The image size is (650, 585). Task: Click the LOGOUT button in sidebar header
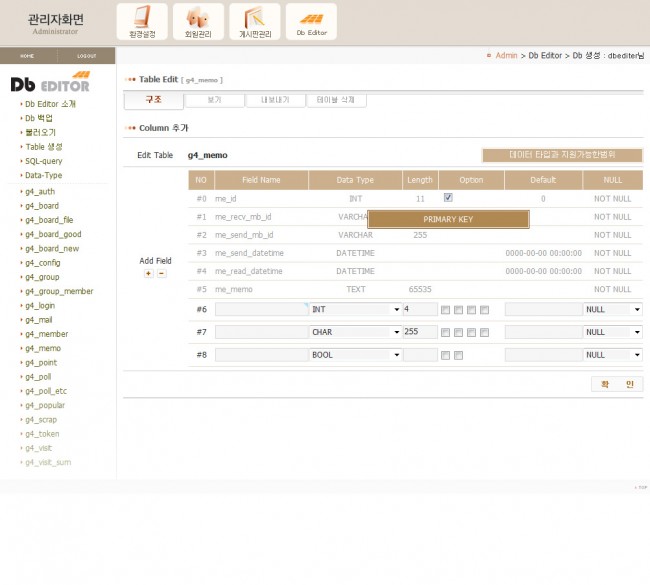click(87, 56)
